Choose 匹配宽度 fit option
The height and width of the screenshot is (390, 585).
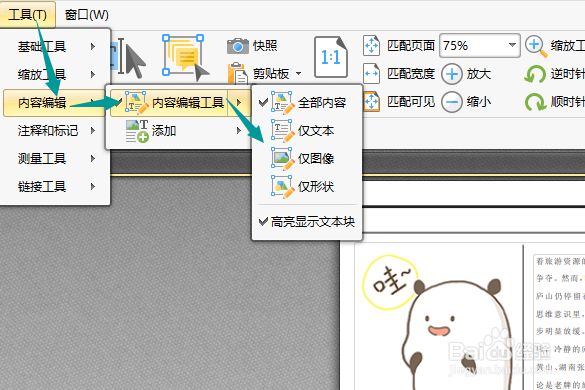pos(411,74)
